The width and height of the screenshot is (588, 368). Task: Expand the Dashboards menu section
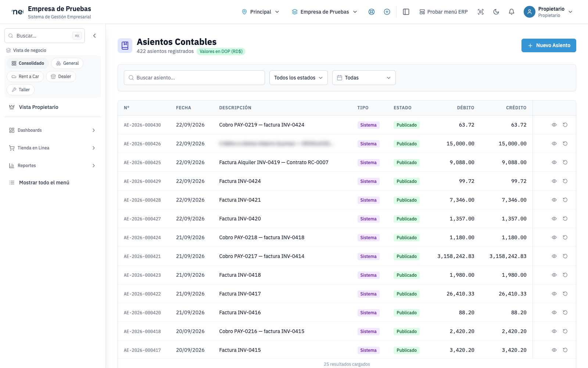(53, 130)
